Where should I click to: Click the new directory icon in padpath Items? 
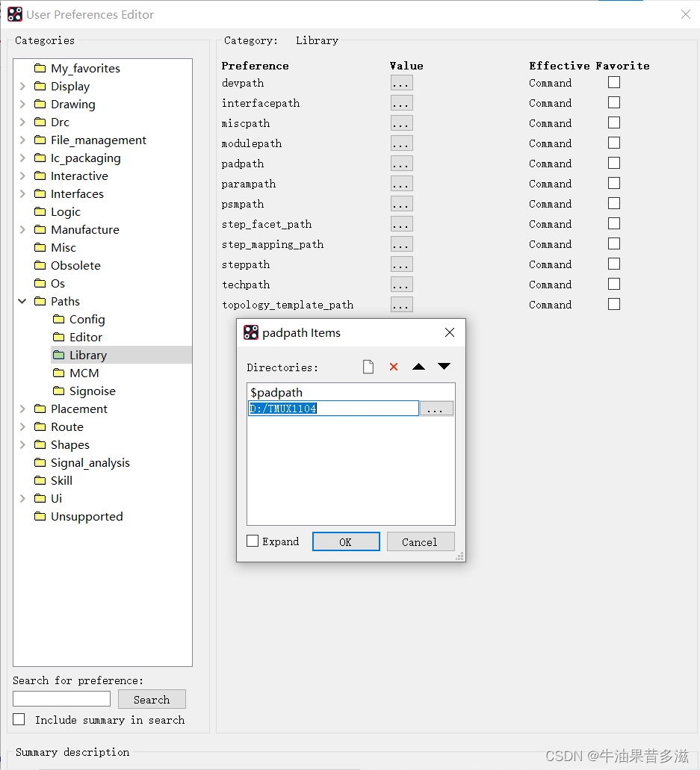(368, 367)
